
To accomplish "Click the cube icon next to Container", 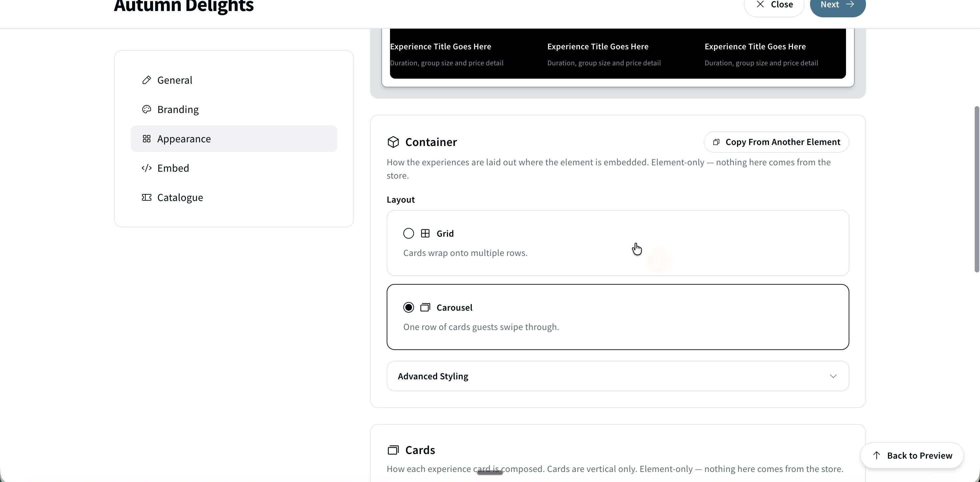I will tap(393, 142).
